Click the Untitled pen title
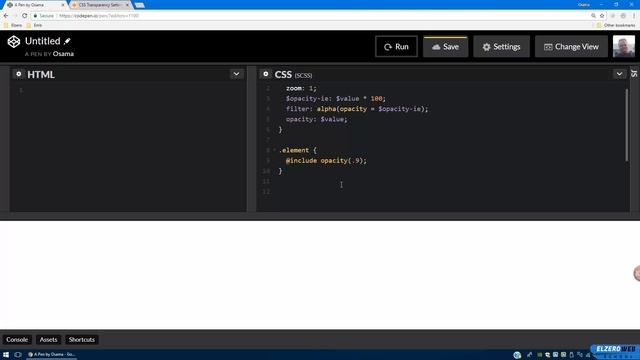 pyautogui.click(x=42, y=41)
